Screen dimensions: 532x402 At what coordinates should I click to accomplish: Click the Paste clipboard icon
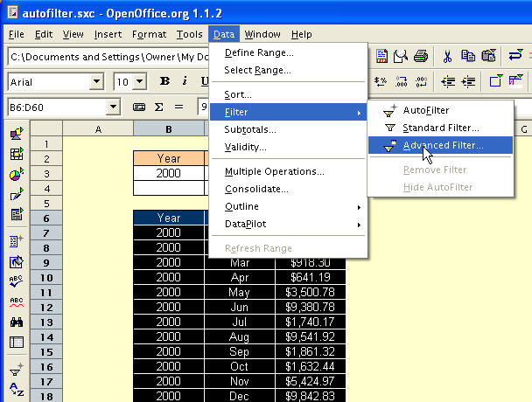[489, 56]
